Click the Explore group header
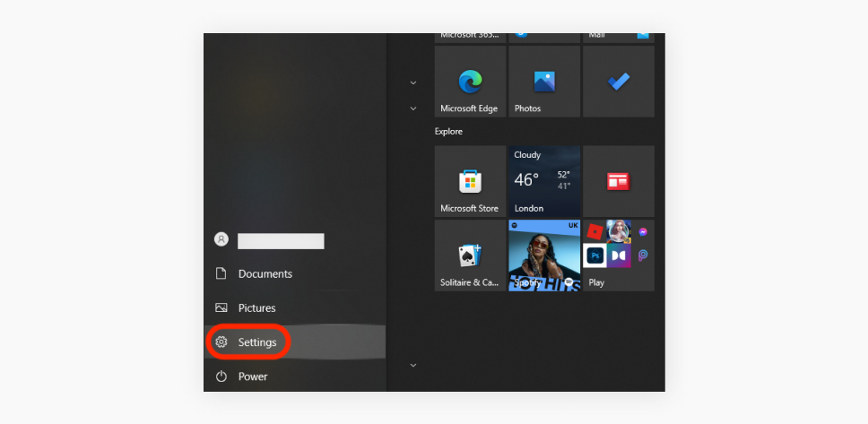Viewport: 868px width, 424px height. point(448,132)
